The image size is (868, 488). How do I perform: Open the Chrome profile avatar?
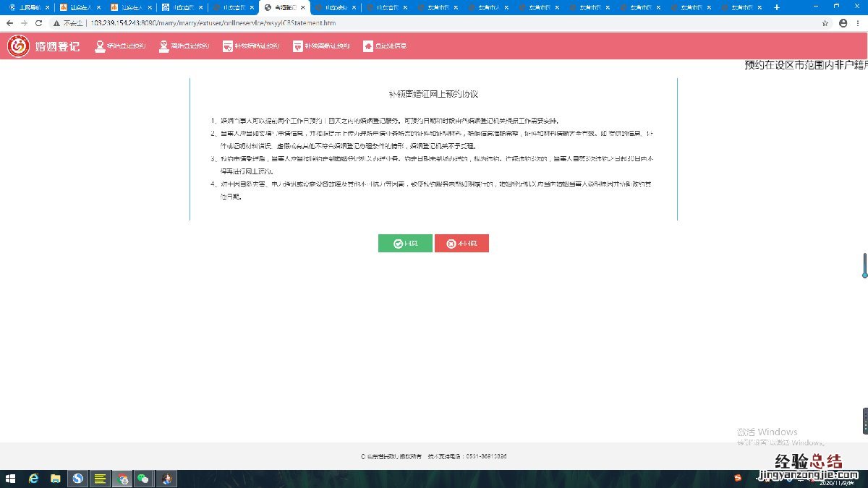coord(843,22)
